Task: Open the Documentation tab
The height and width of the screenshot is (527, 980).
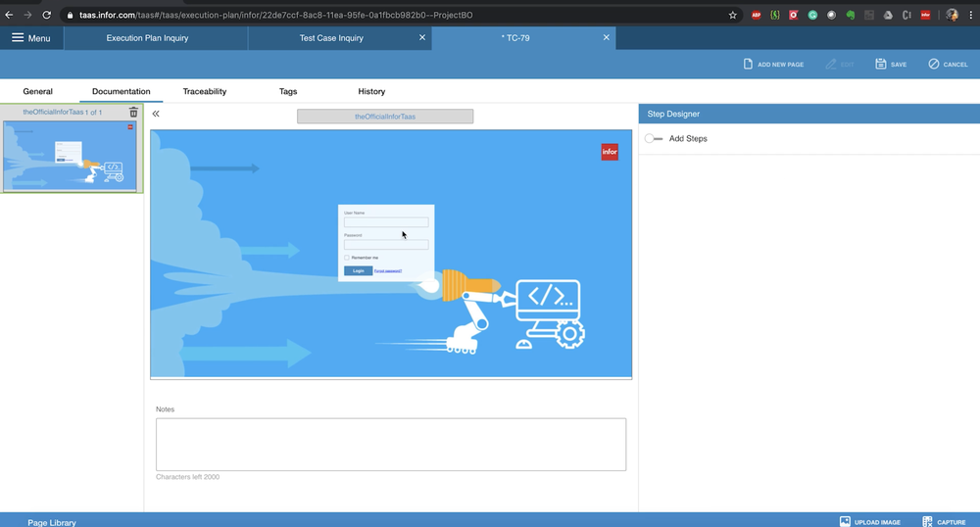Action: [122, 91]
